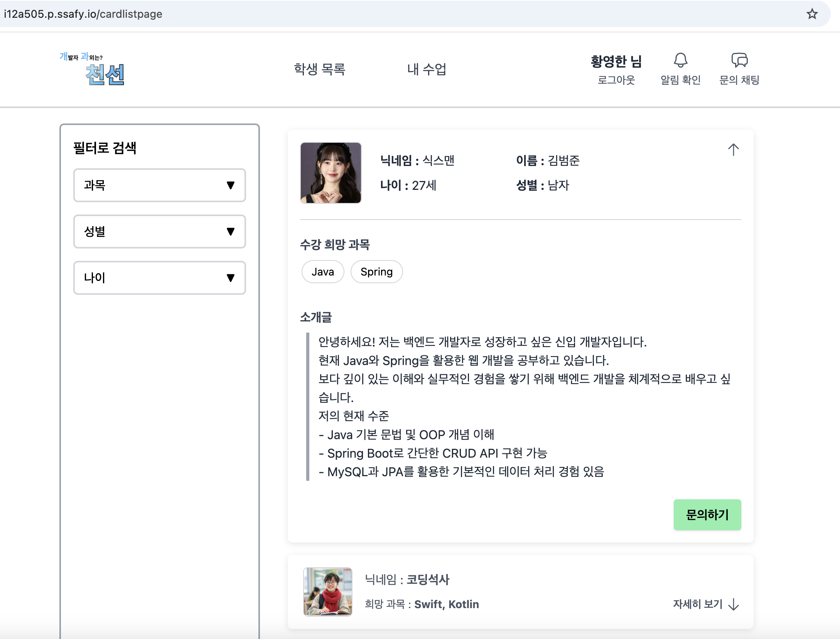Click 식스맨's profile photo
This screenshot has height=639, width=840.
331,173
